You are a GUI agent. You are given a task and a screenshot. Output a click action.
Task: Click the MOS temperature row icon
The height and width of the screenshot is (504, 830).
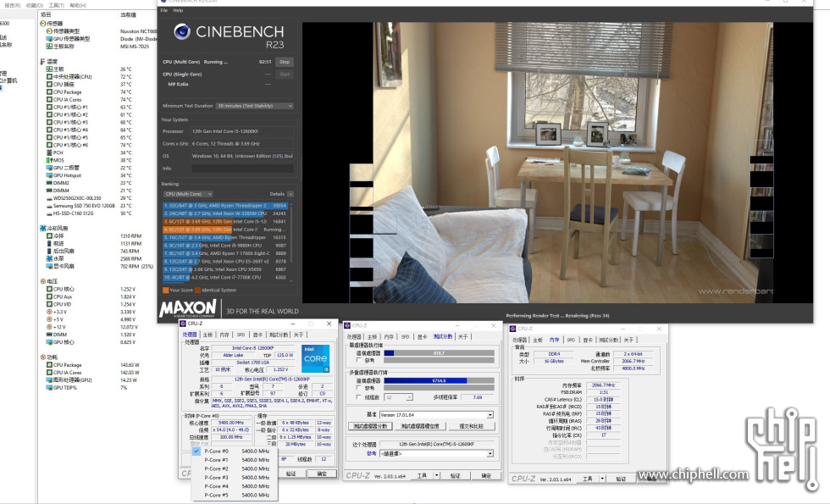coord(49,160)
